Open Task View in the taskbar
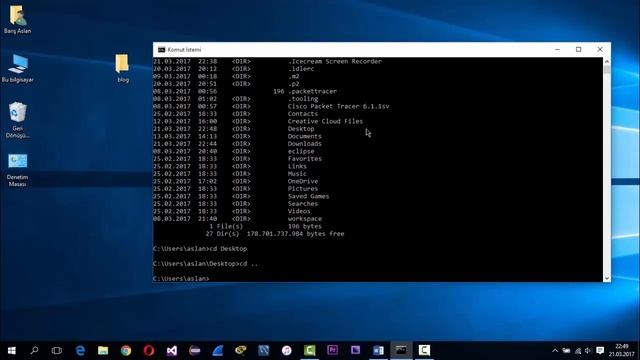640x360 pixels. pos(57,350)
